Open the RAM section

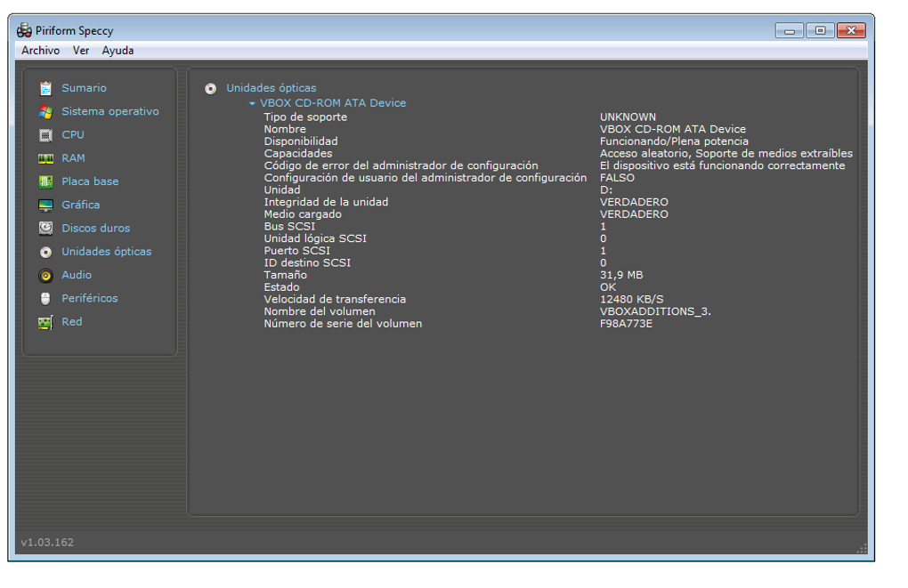coord(74,158)
